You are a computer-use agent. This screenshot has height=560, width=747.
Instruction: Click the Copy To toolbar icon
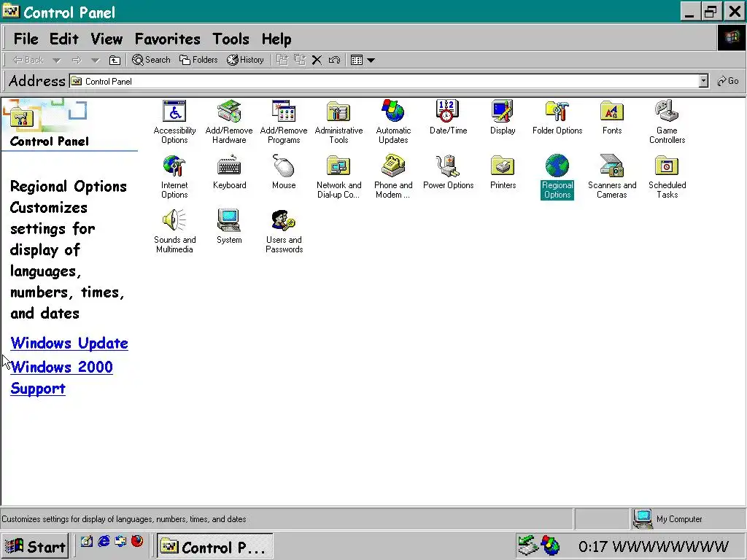pos(300,60)
